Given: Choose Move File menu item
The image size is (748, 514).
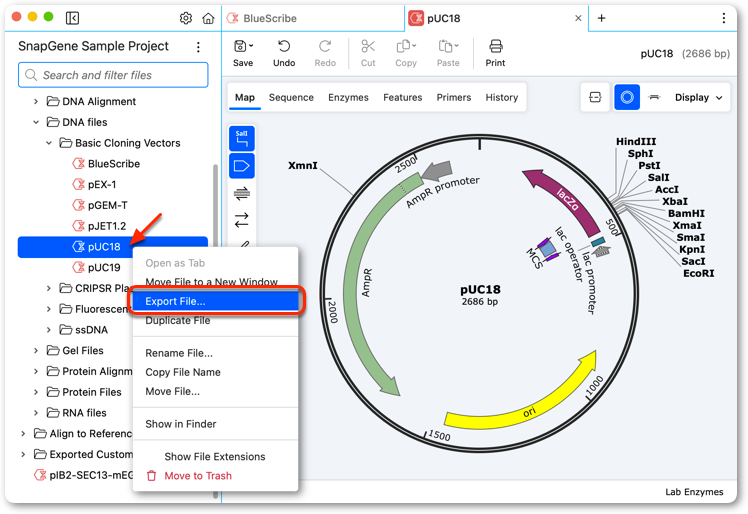Looking at the screenshot, I should pos(215,391).
